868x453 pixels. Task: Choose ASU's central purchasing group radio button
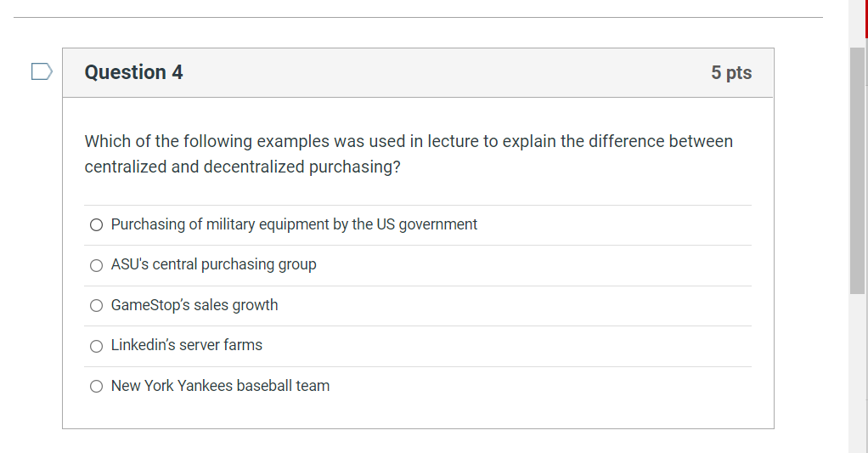point(97,265)
